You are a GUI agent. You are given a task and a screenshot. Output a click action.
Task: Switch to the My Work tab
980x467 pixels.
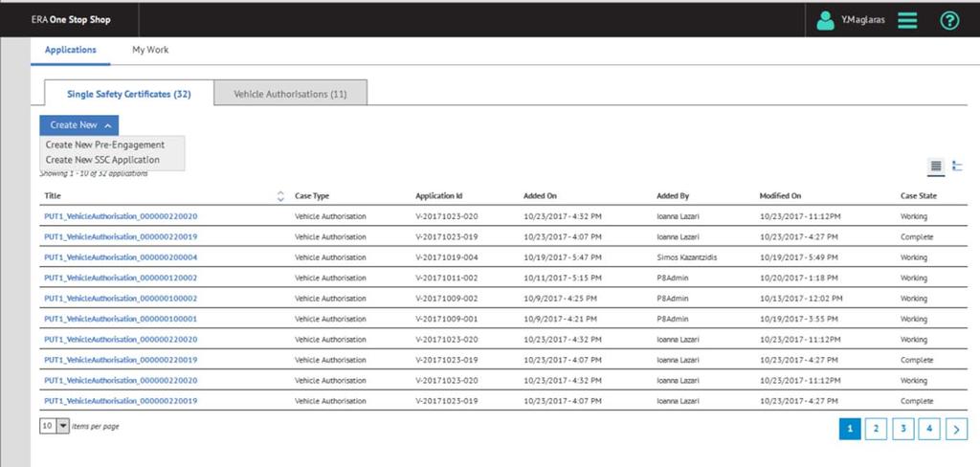click(x=150, y=50)
